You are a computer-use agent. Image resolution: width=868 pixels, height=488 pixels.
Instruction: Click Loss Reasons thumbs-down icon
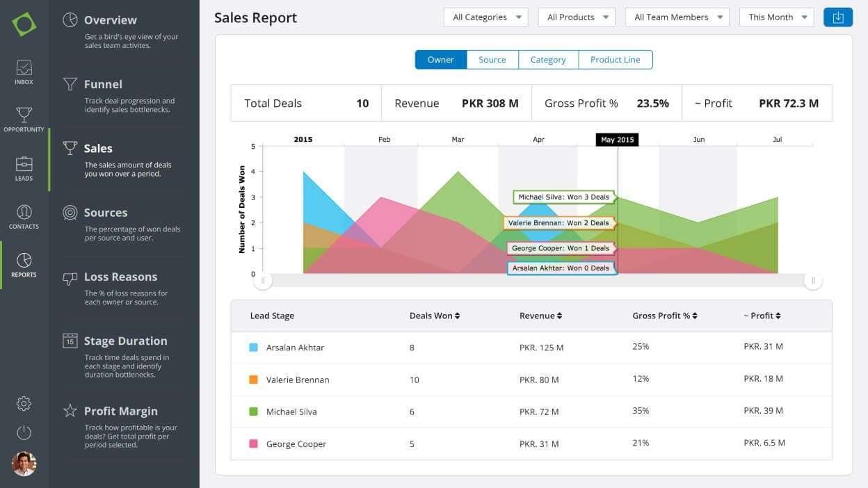click(70, 277)
